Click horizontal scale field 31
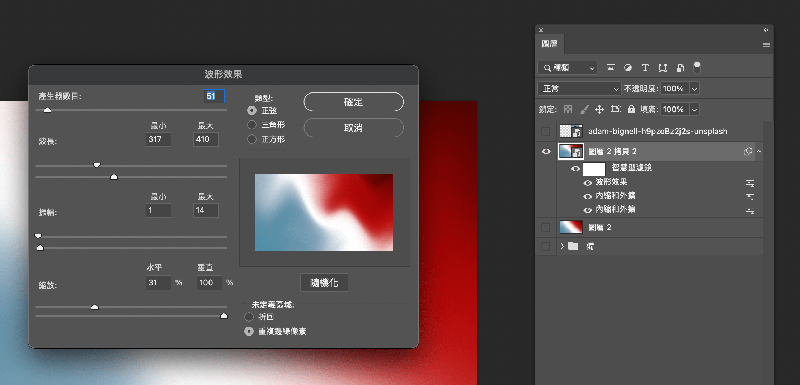 (158, 283)
